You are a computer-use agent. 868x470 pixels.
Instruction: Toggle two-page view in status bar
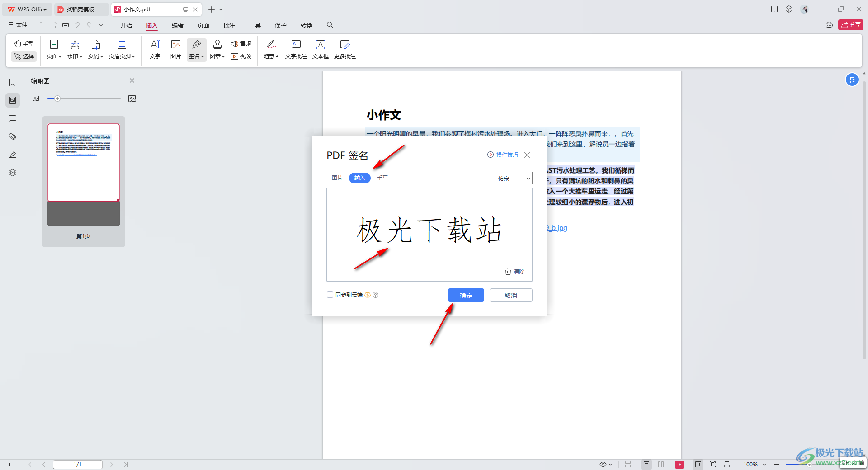point(661,465)
